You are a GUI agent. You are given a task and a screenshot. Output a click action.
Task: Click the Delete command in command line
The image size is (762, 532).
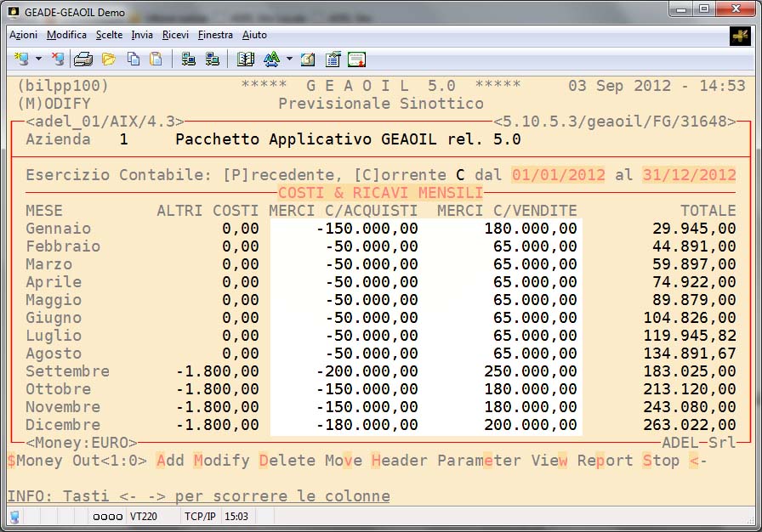[x=287, y=461]
